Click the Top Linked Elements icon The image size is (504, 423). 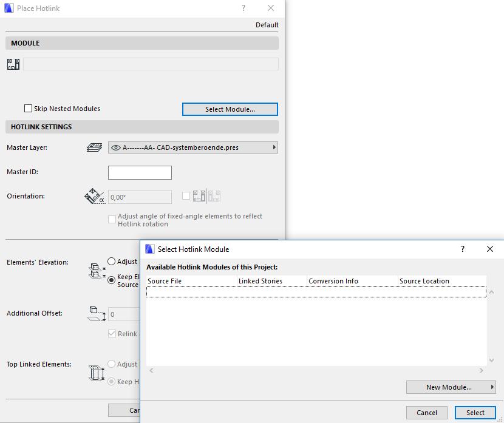coord(97,373)
